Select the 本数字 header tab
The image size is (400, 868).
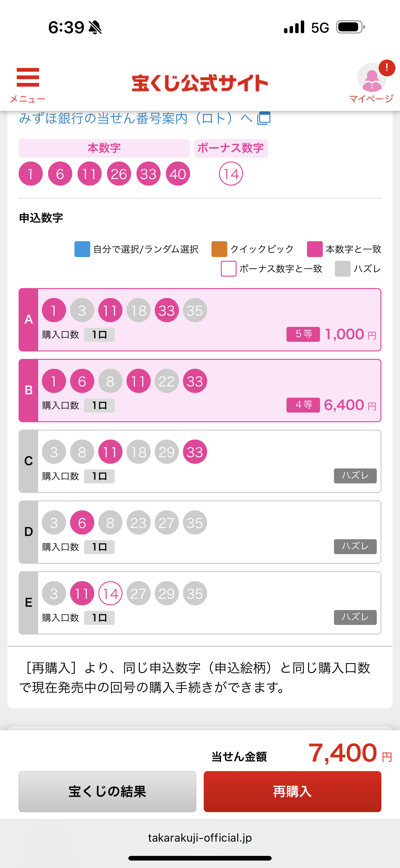104,148
